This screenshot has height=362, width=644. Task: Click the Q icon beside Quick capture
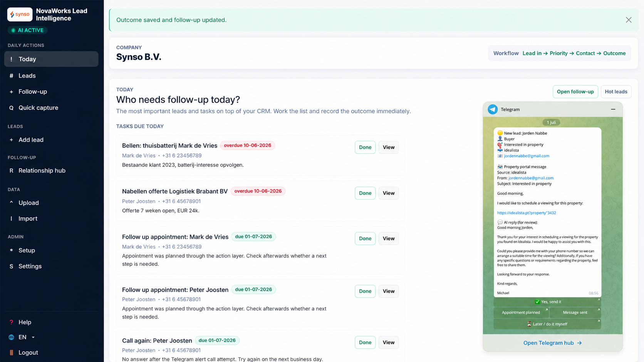11,108
